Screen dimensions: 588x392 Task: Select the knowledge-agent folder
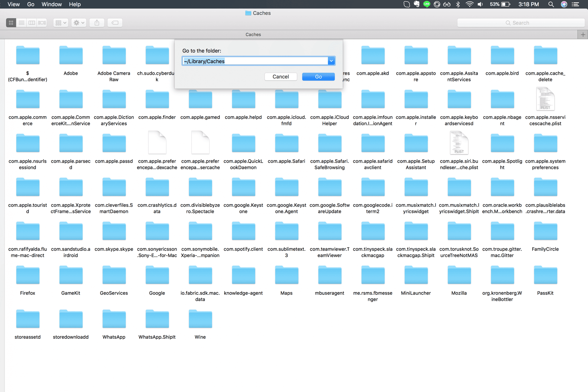[243, 275]
